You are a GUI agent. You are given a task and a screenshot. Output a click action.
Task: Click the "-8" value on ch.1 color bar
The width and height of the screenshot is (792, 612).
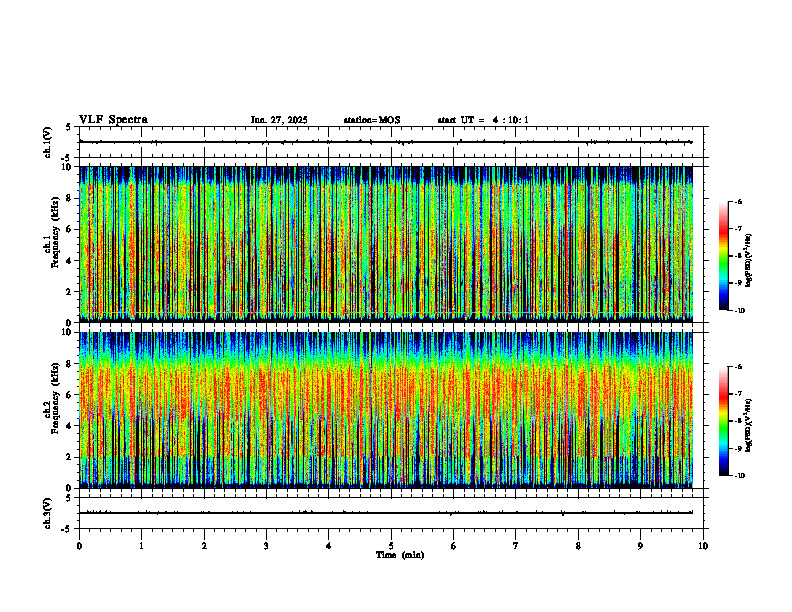(x=738, y=256)
